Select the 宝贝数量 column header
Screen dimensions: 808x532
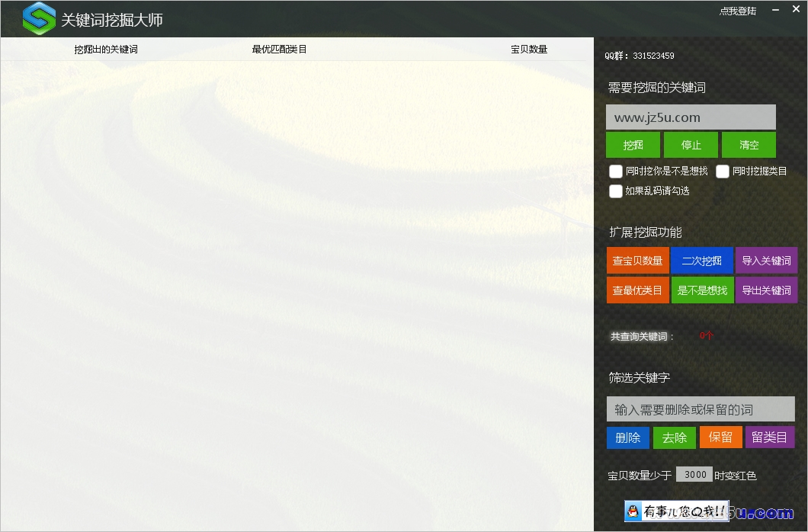click(529, 50)
